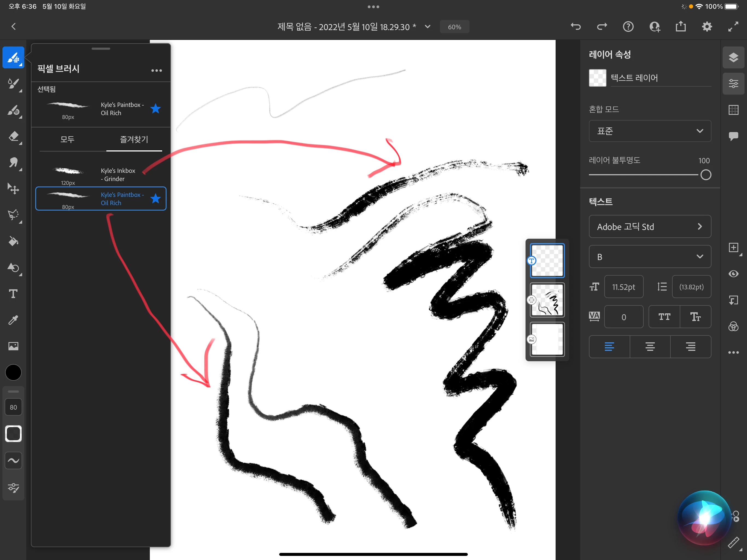The height and width of the screenshot is (560, 747).
Task: Open the black foreground color swatch
Action: tap(13, 372)
